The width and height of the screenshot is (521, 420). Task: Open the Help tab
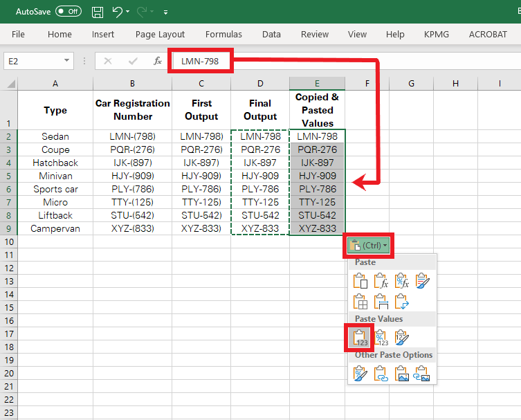tap(395, 34)
